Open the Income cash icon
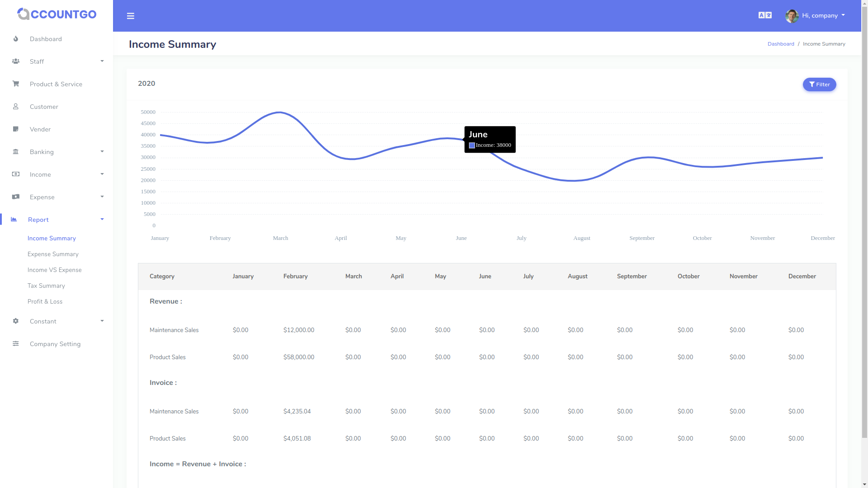The width and height of the screenshot is (868, 488). 16,174
